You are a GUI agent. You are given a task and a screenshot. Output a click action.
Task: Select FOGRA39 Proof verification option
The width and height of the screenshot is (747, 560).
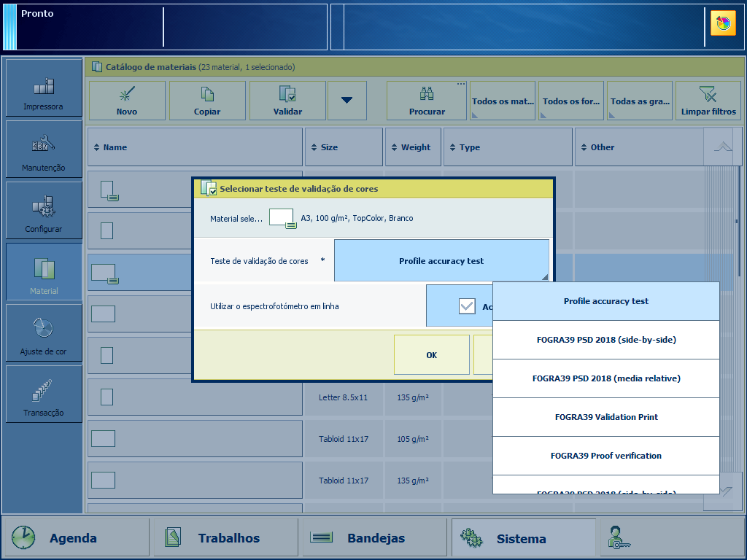coord(606,456)
